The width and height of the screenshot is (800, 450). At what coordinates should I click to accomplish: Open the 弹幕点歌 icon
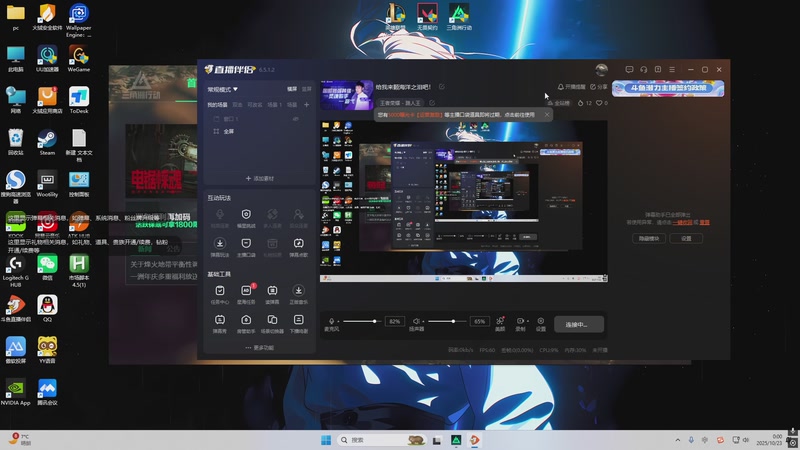pyautogui.click(x=298, y=243)
